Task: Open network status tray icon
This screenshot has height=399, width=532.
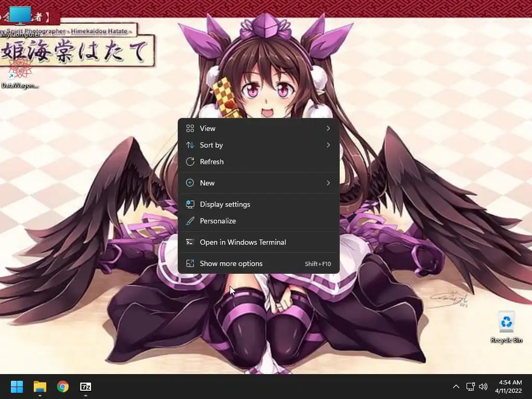Action: pos(470,387)
